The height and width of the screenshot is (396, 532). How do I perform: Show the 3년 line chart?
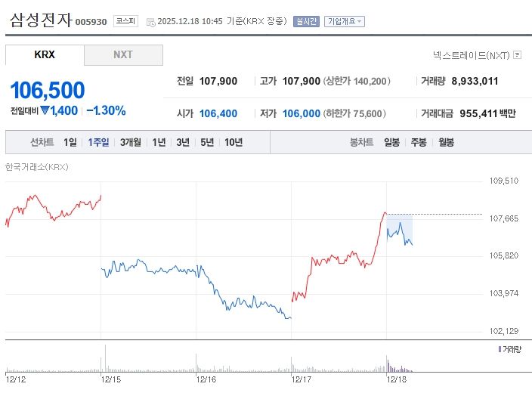tap(183, 142)
